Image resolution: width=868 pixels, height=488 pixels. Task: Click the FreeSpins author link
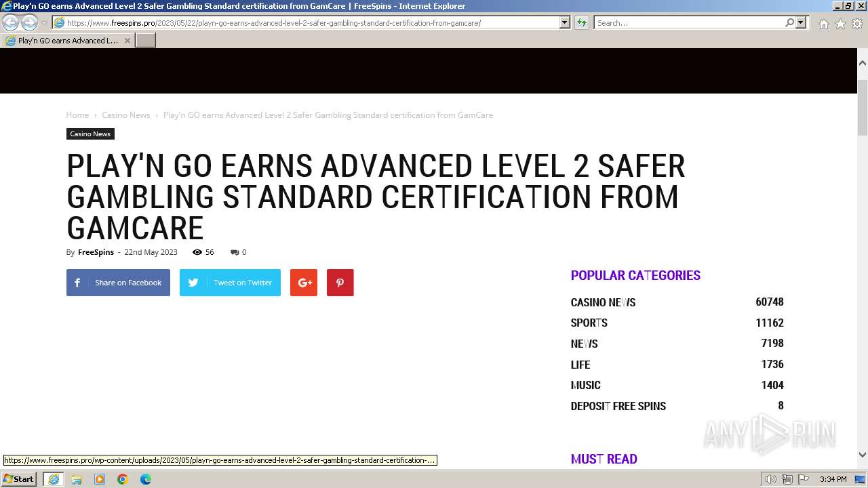(x=96, y=252)
